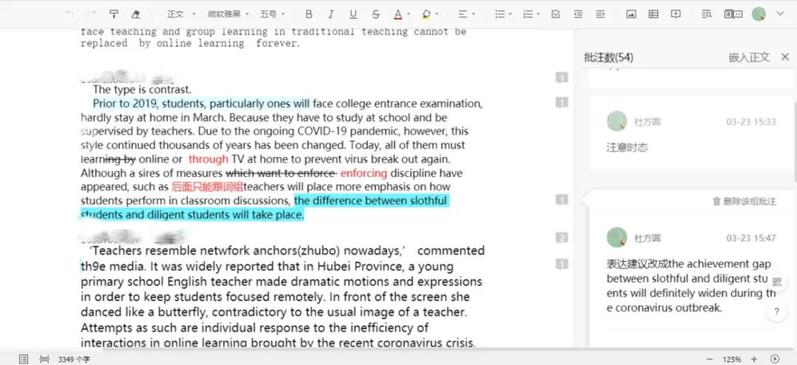
Task: Click the Clear Formatting eraser icon
Action: click(x=135, y=14)
